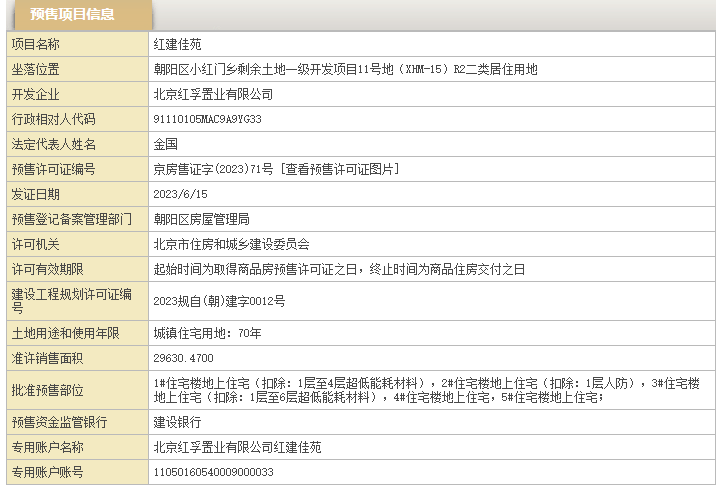Click the developer name in the 开发企业 row
This screenshot has width=721, height=491.
pyautogui.click(x=213, y=94)
